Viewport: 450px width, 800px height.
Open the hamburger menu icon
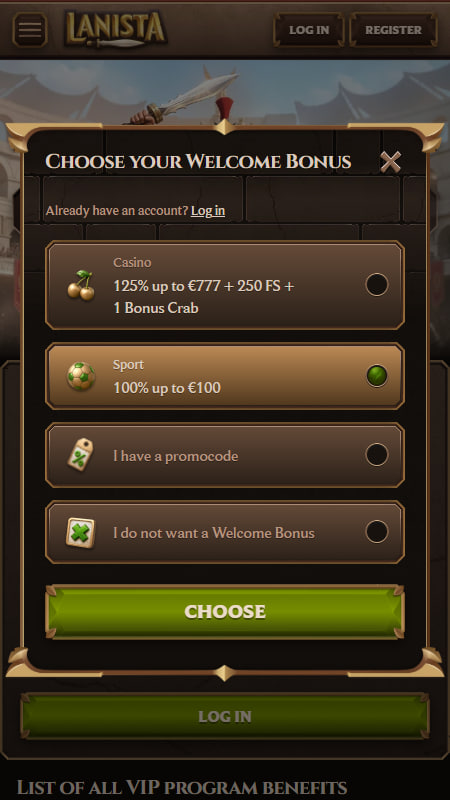tap(30, 30)
